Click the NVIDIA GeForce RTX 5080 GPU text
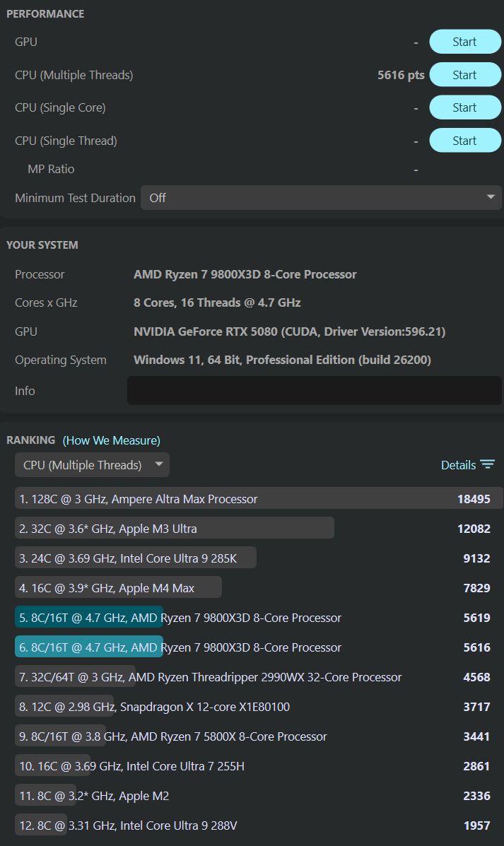504x846 pixels. (x=289, y=331)
